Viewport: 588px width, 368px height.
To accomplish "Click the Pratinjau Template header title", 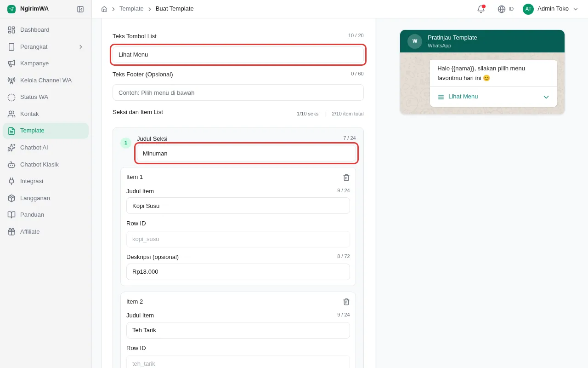I will tap(452, 38).
